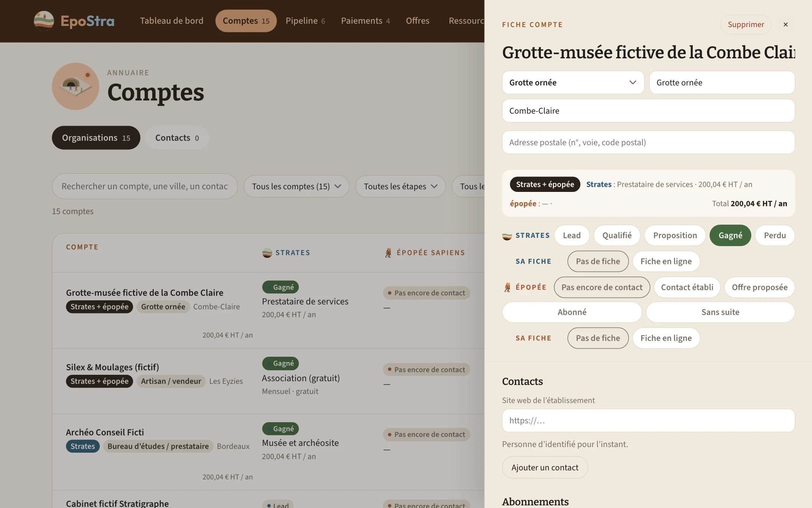Click the Supprimer button
The height and width of the screenshot is (508, 812).
(746, 24)
